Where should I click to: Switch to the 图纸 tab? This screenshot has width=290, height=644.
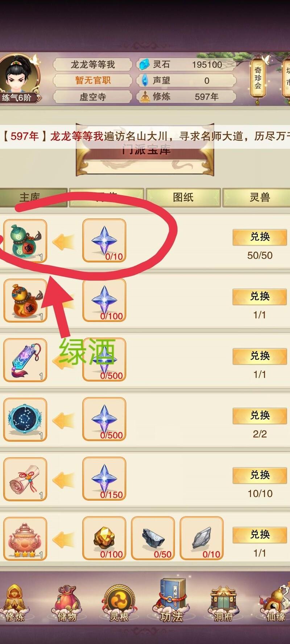[183, 197]
